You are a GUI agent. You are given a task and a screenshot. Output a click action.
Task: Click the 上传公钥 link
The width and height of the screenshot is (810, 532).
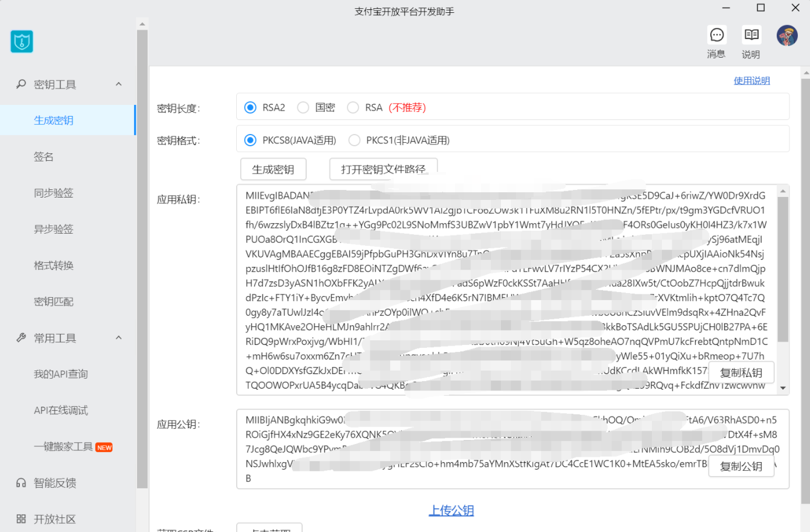point(451,510)
